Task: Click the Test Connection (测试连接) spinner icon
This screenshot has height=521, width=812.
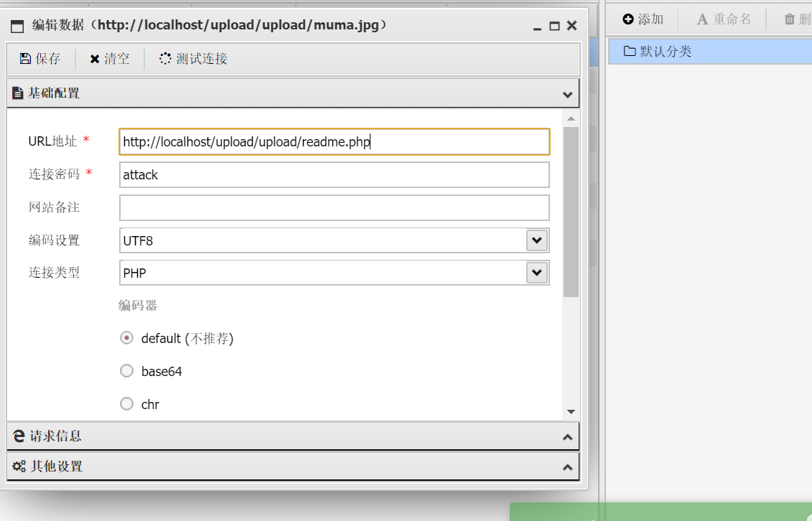Action: 165,59
